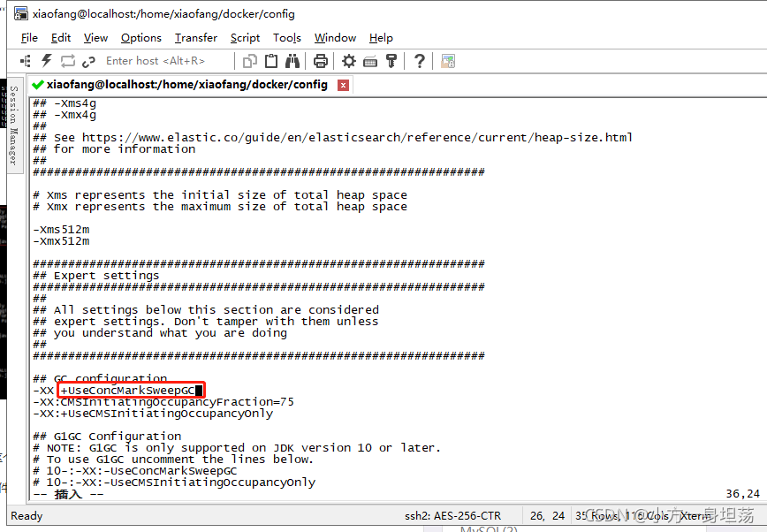Open the Script menu
The height and width of the screenshot is (532, 767).
tap(245, 38)
